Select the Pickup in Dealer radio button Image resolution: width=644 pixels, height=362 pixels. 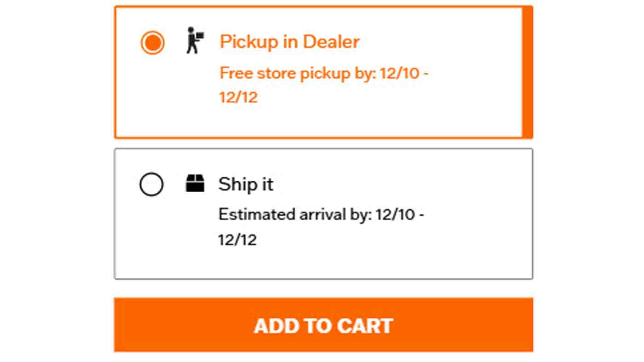[x=152, y=42]
